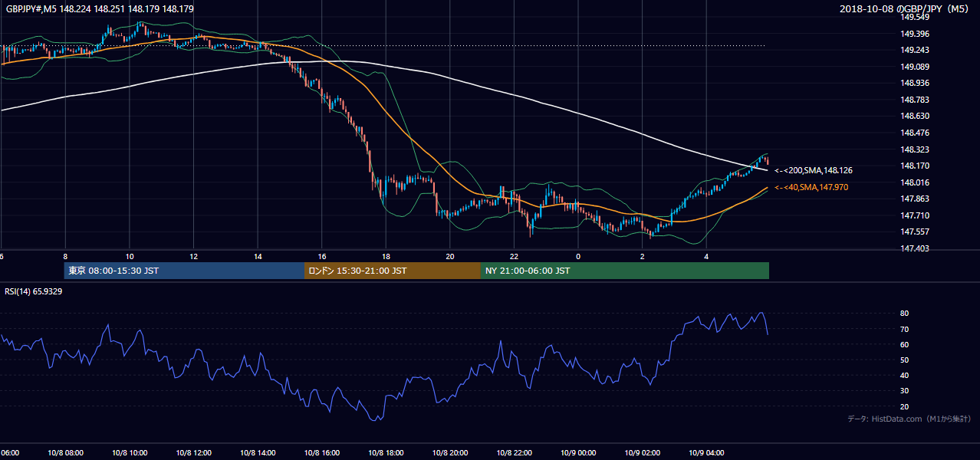
Task: Select the NY 21:00-06:00 JST session bar
Action: point(625,271)
